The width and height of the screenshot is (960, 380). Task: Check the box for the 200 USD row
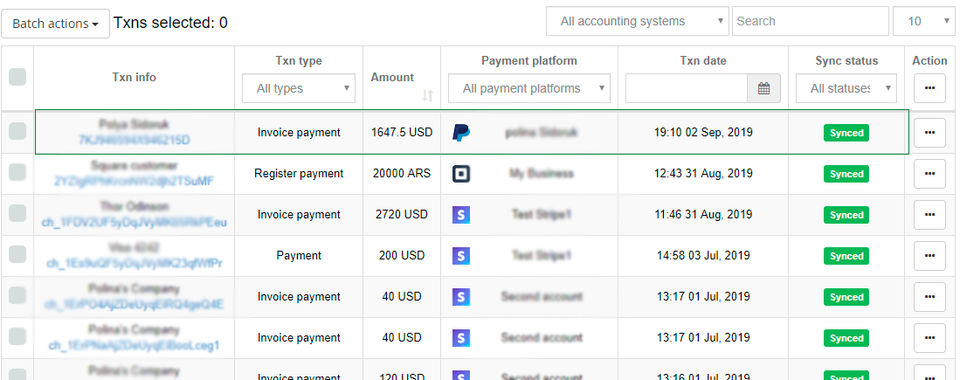tap(17, 254)
